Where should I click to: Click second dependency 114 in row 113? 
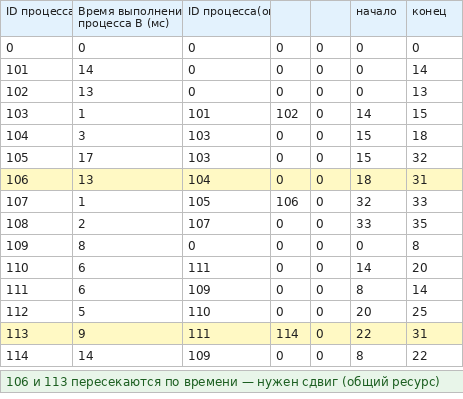(290, 334)
